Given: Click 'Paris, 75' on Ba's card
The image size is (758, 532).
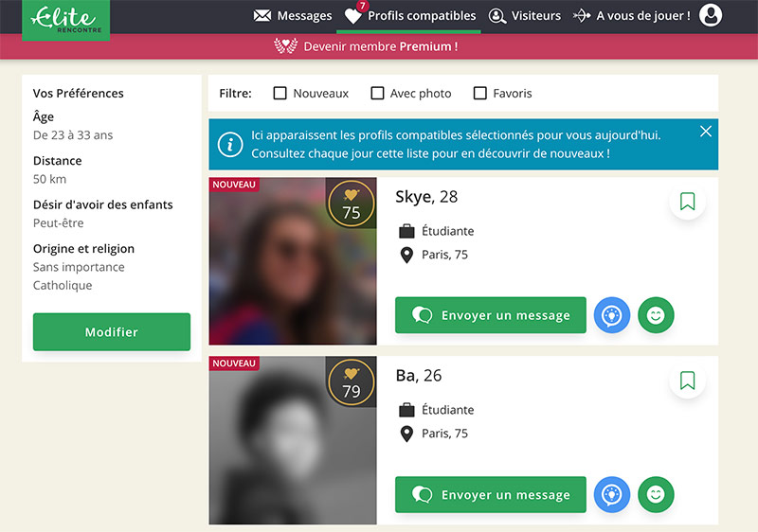Looking at the screenshot, I should (444, 434).
